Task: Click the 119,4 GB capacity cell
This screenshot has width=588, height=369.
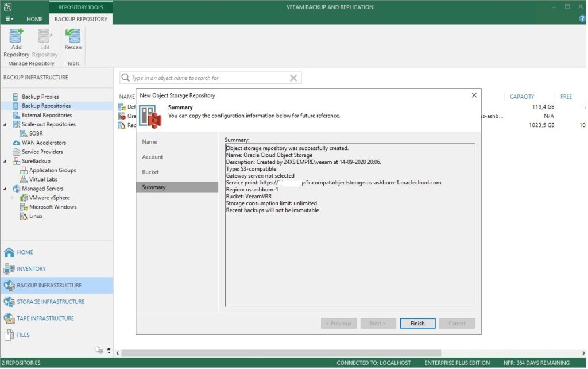Action: click(x=543, y=106)
